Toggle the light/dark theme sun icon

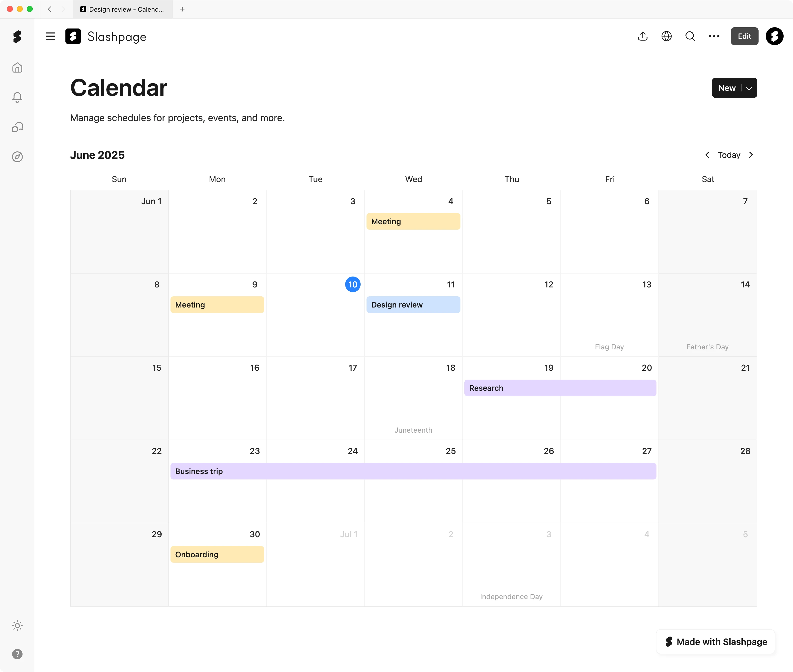(17, 625)
